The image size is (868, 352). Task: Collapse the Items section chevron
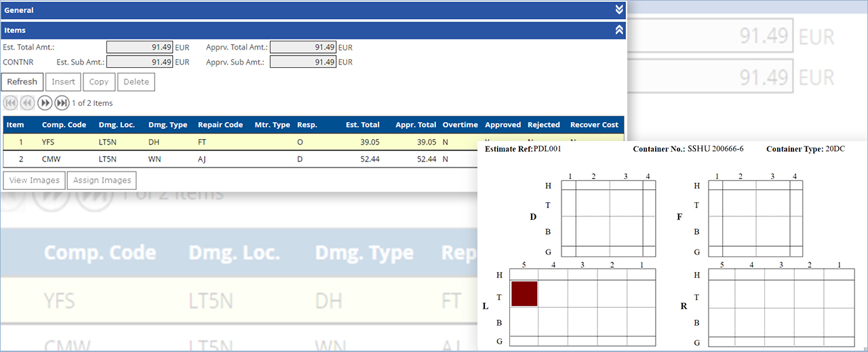pyautogui.click(x=618, y=30)
